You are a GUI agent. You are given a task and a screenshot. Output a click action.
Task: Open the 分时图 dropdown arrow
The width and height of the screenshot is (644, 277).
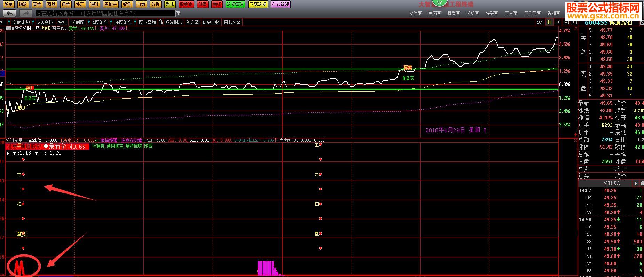point(88,22)
